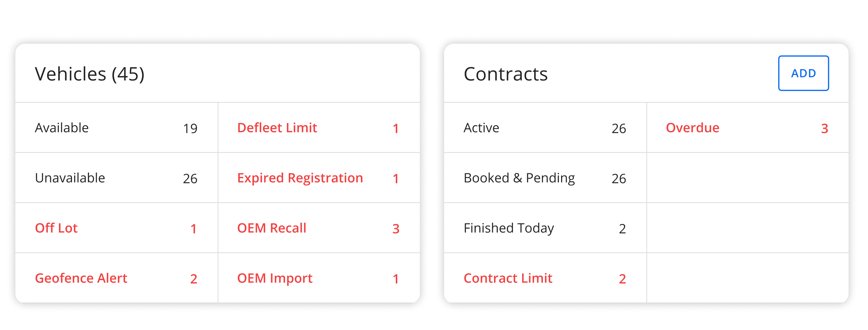Click the Overdue count 3
Viewport: 868px width, 330px height.
click(825, 128)
